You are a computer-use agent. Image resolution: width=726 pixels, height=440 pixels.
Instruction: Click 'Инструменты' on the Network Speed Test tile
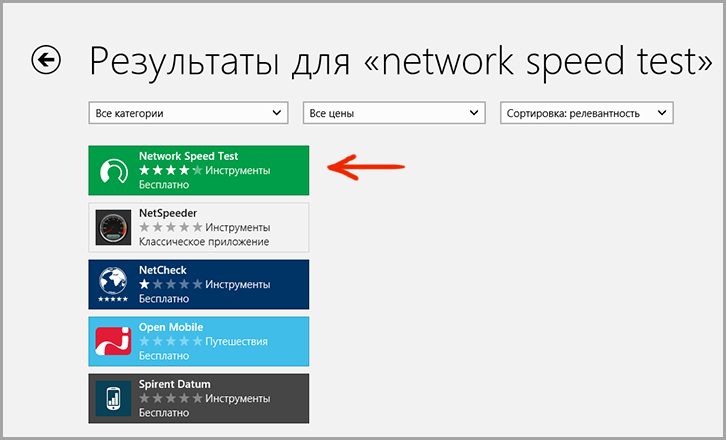point(238,170)
